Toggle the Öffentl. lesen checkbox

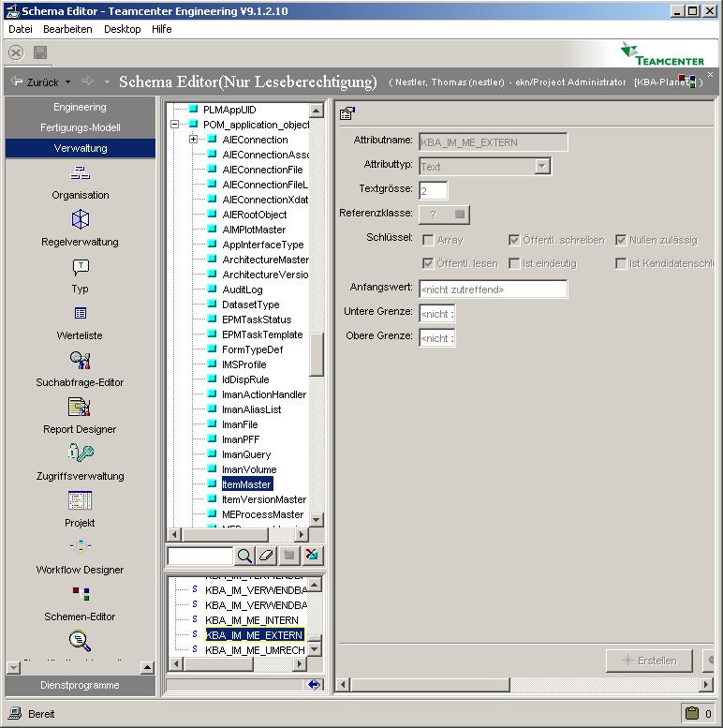(x=428, y=263)
